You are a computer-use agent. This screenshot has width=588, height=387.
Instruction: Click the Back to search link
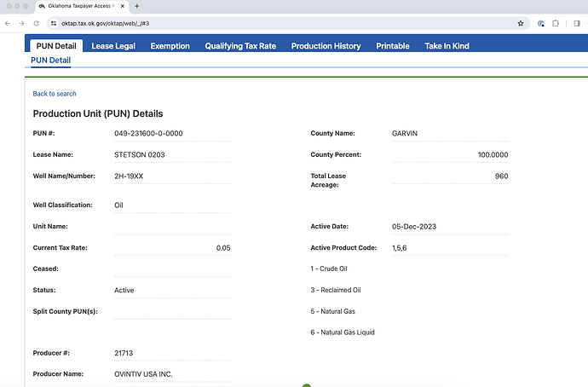pyautogui.click(x=55, y=94)
